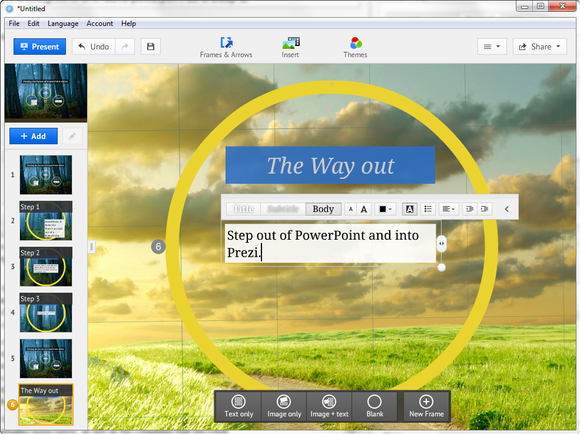Choose the Blank frame layout
Image resolution: width=580 pixels, height=434 pixels.
point(375,406)
